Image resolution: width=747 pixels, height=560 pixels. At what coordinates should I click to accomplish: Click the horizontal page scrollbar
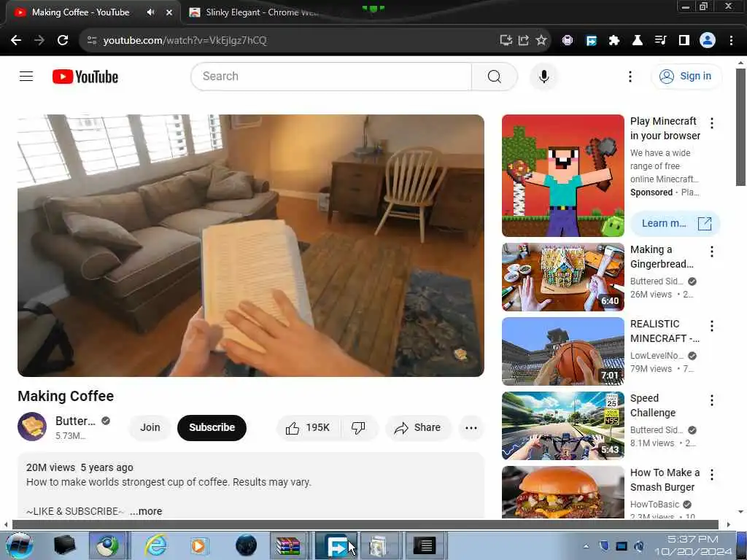pos(365,524)
